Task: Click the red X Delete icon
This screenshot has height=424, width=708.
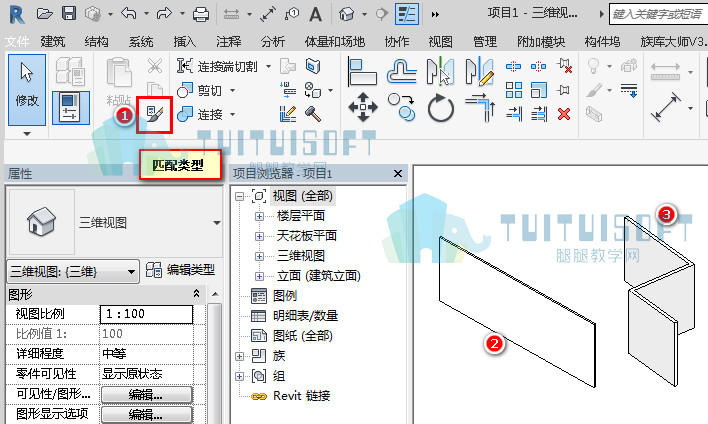Action: coord(564,114)
